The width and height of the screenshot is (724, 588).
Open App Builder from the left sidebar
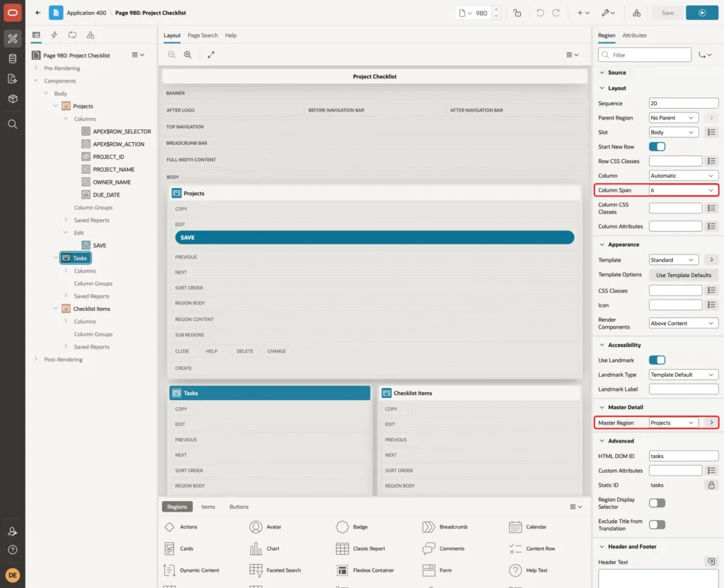13,39
